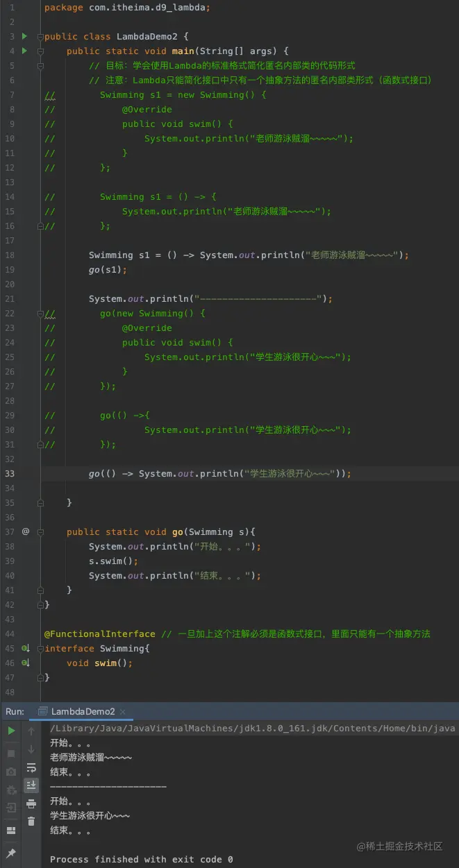Click the package com.itheima.d9_lambda declaration

coord(128,7)
